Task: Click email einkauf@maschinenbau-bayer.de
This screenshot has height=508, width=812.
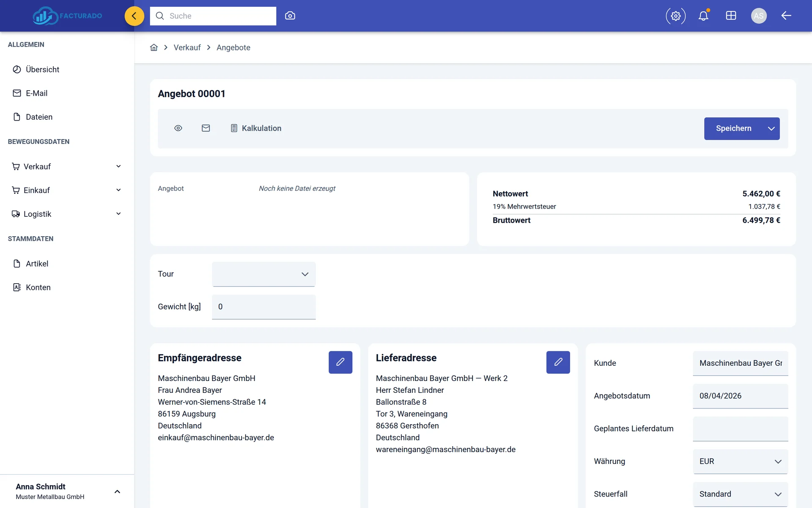Action: click(216, 437)
